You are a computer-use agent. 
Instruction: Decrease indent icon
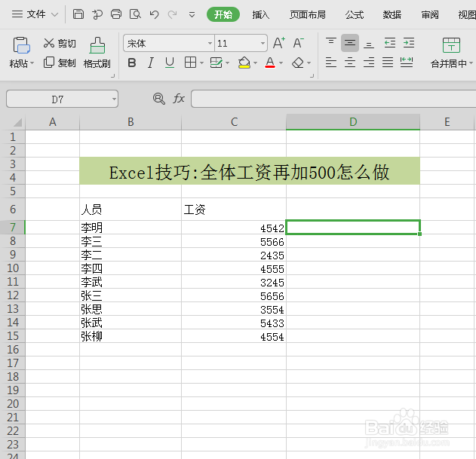pyautogui.click(x=390, y=43)
